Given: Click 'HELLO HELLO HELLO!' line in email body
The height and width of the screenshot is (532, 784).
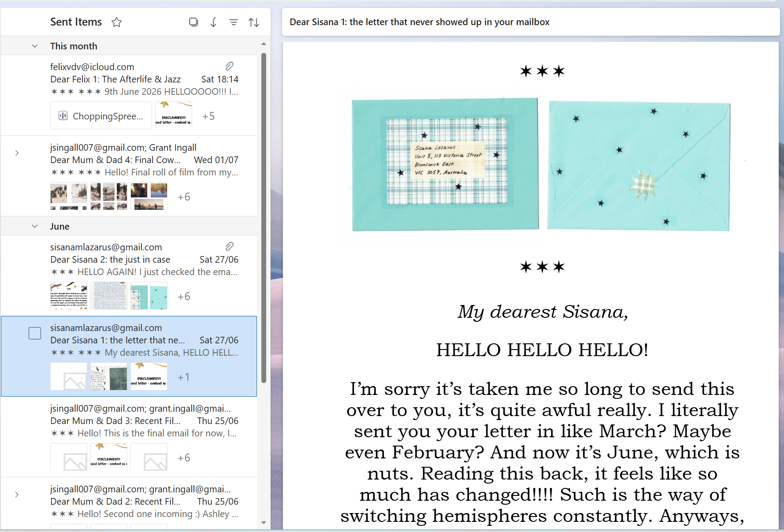Looking at the screenshot, I should click(x=542, y=350).
